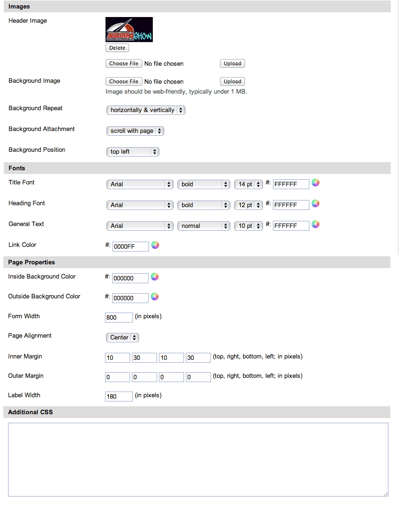
Task: Open the Page Alignment dropdown
Action: 122,338
